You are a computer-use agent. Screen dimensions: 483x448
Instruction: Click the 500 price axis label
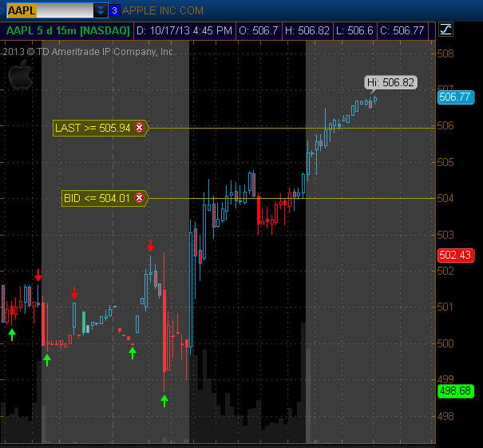445,343
